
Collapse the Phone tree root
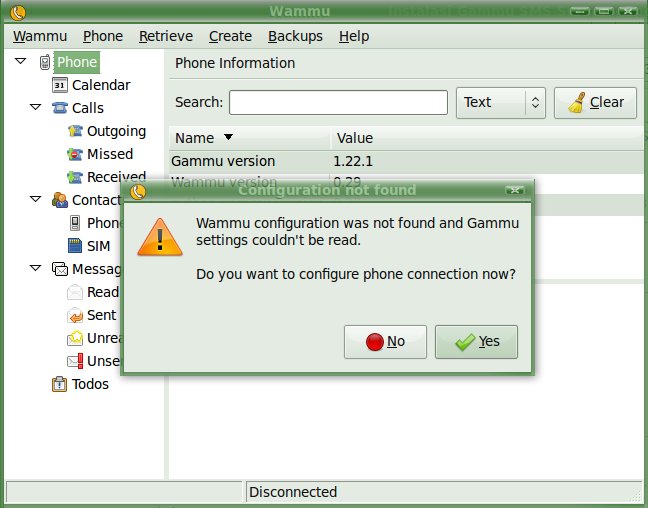pos(20,61)
